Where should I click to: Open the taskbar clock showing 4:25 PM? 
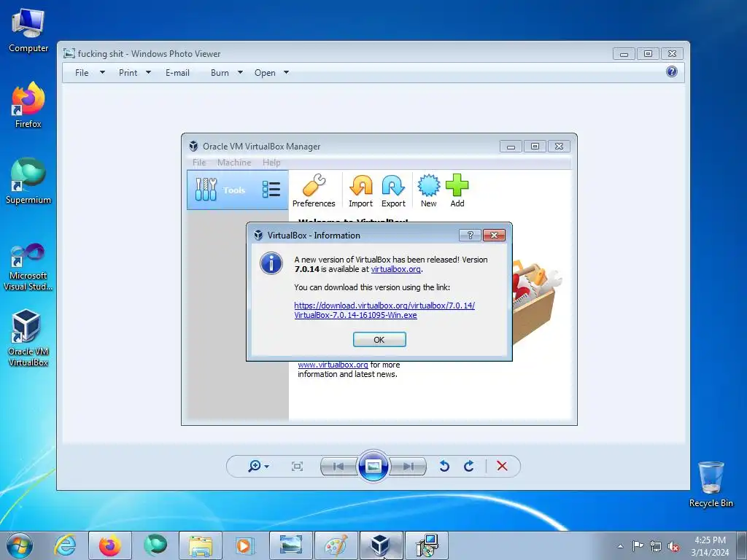[x=710, y=545]
